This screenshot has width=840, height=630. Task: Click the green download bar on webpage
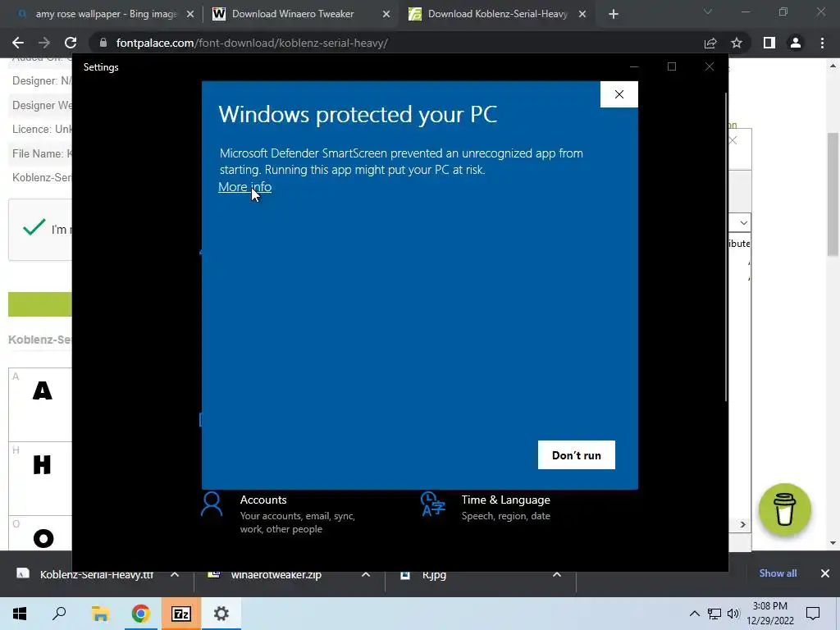tap(39, 304)
